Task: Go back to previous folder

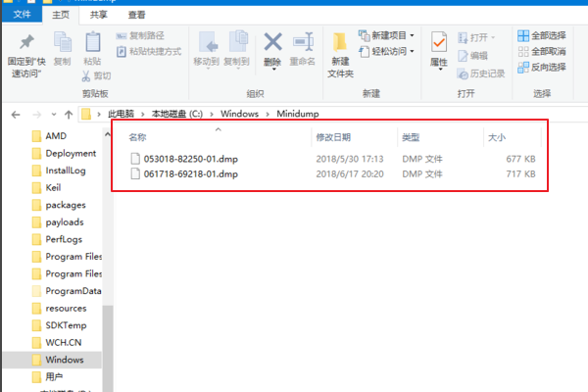Action: click(x=16, y=115)
